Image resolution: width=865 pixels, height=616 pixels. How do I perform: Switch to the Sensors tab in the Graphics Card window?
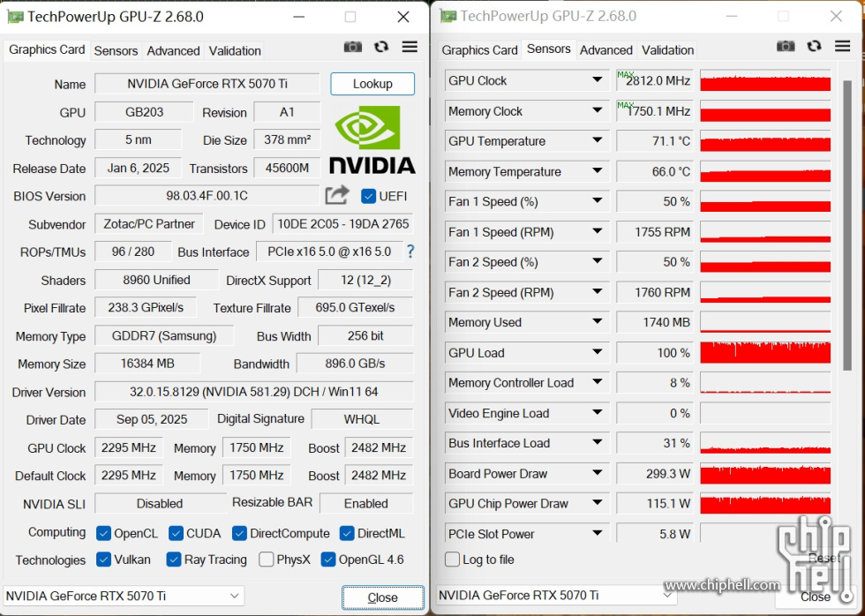click(x=116, y=50)
